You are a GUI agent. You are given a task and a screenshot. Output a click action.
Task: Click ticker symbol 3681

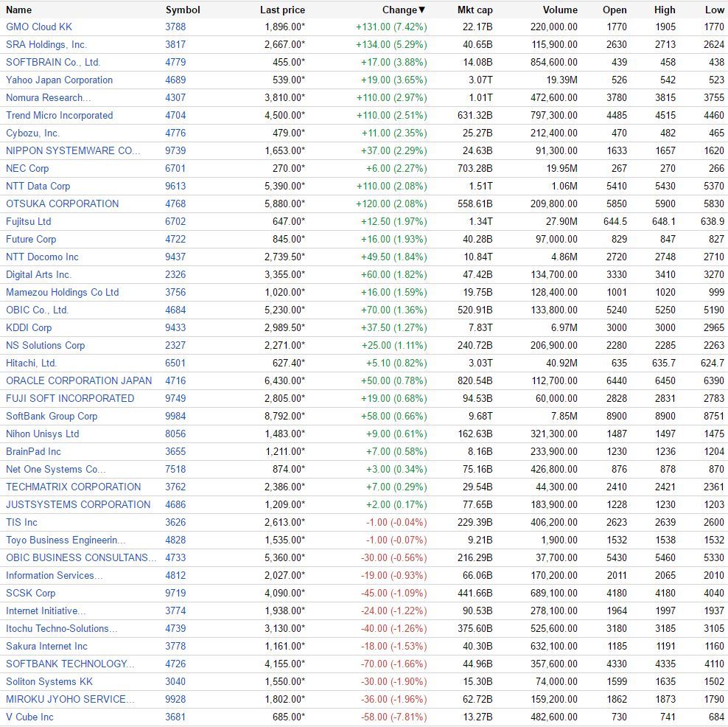coord(175,717)
